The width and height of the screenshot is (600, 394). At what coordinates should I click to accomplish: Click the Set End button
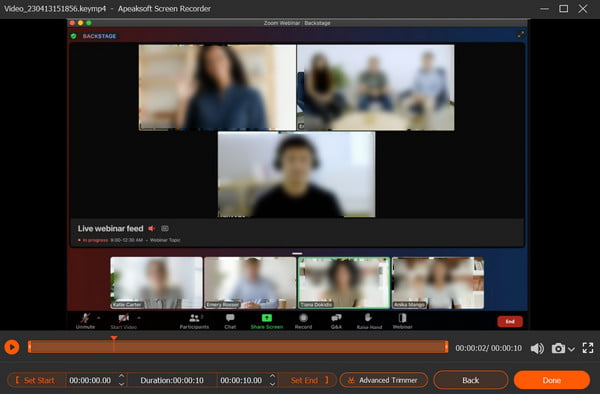click(x=308, y=380)
